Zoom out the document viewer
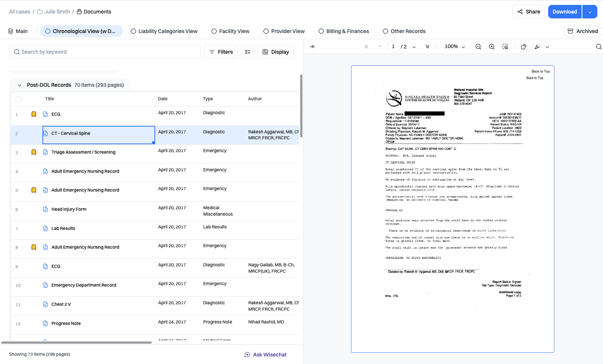The image size is (603, 364). (x=478, y=47)
